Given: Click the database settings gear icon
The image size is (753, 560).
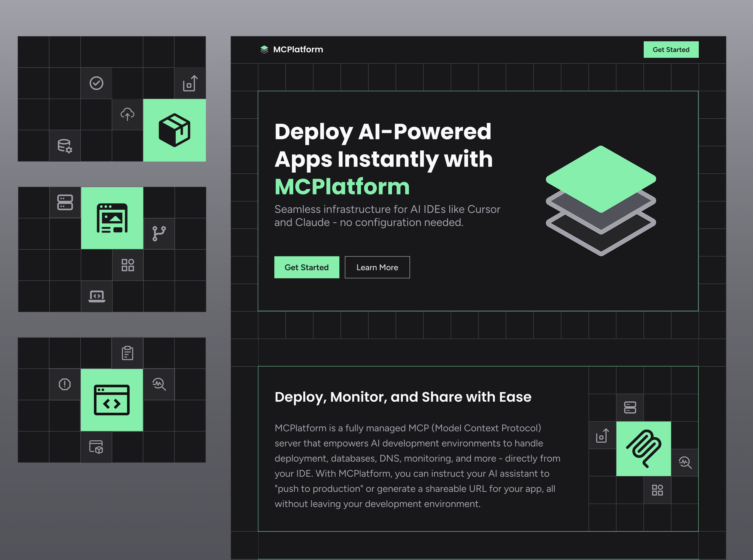Looking at the screenshot, I should click(65, 146).
